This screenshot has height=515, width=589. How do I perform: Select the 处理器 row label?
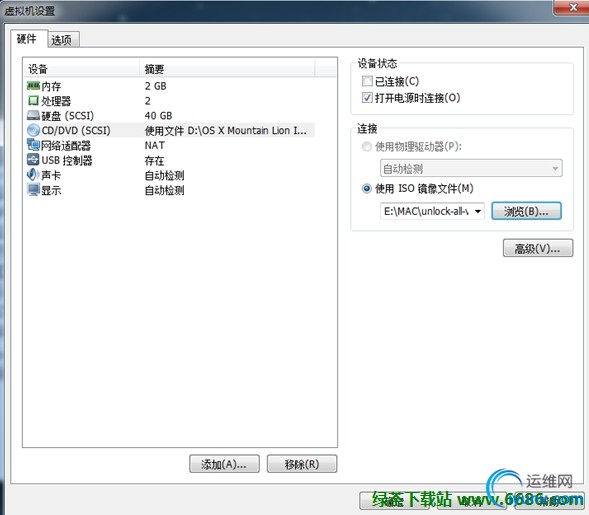coord(56,101)
